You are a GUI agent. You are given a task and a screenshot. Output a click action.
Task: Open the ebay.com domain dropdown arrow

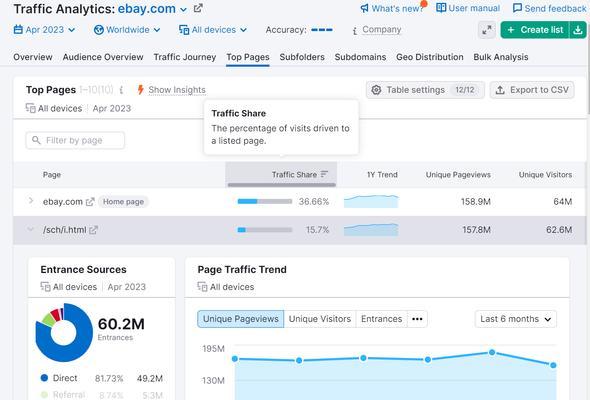tap(183, 9)
